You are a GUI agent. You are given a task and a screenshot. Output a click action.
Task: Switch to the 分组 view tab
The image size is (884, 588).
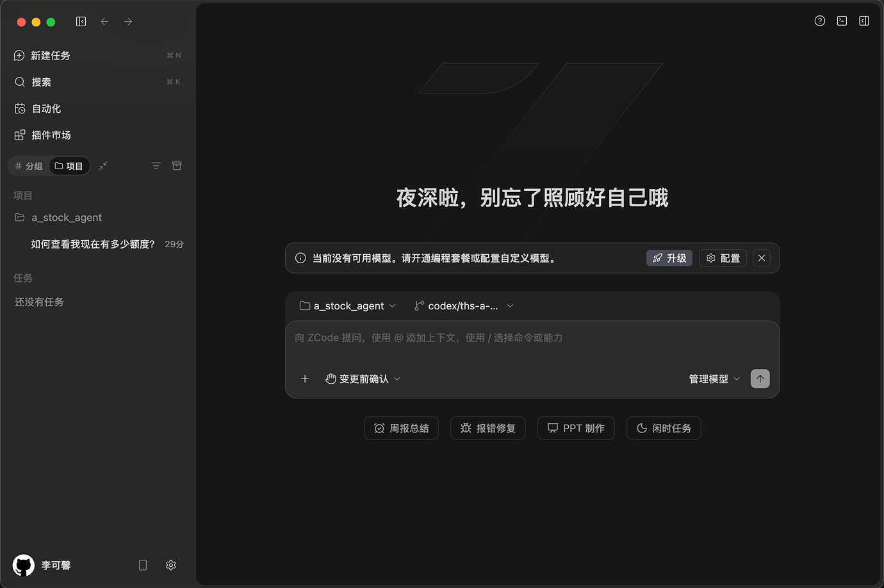tap(29, 166)
